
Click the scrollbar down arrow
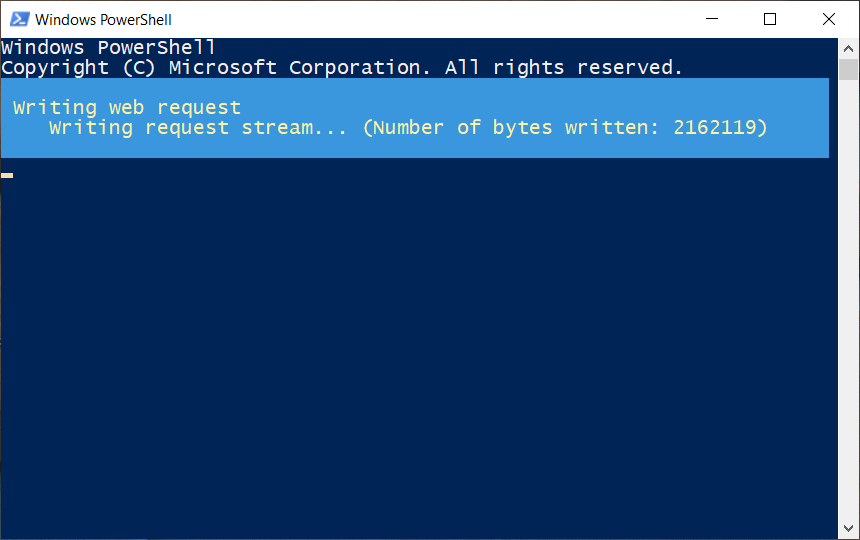point(849,530)
